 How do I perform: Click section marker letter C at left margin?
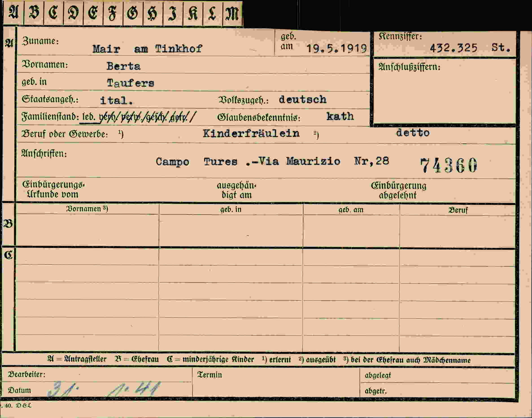coord(8,255)
